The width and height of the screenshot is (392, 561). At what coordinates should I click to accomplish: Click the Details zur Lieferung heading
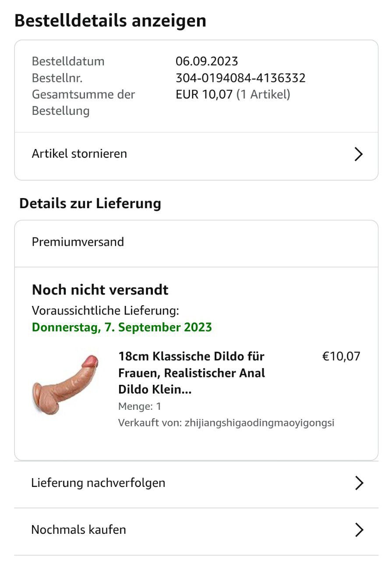pyautogui.click(x=90, y=203)
